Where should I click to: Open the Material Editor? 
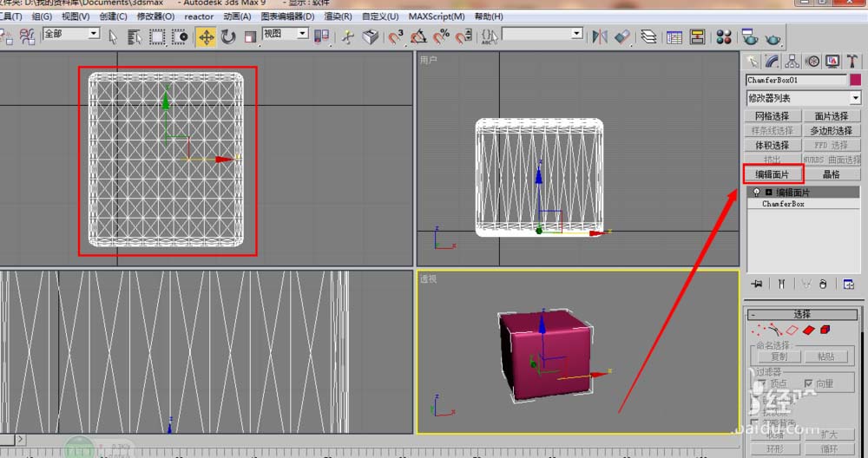724,36
